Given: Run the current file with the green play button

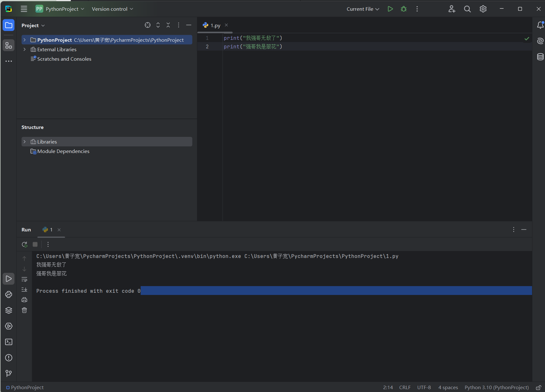Looking at the screenshot, I should coord(390,9).
